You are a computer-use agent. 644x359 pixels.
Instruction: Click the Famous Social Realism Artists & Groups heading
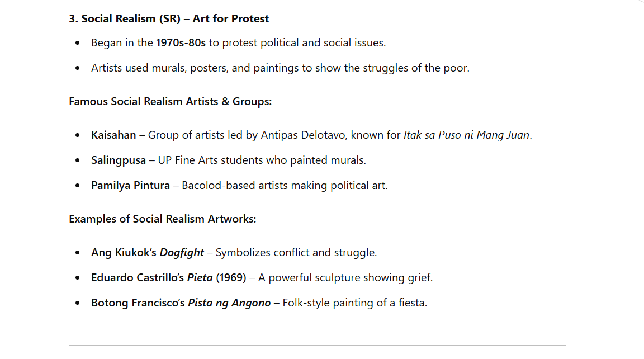coord(170,101)
